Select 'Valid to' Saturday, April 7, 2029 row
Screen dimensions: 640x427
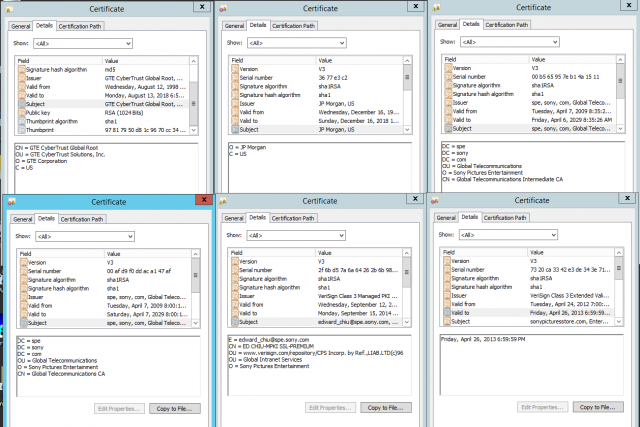pos(105,314)
